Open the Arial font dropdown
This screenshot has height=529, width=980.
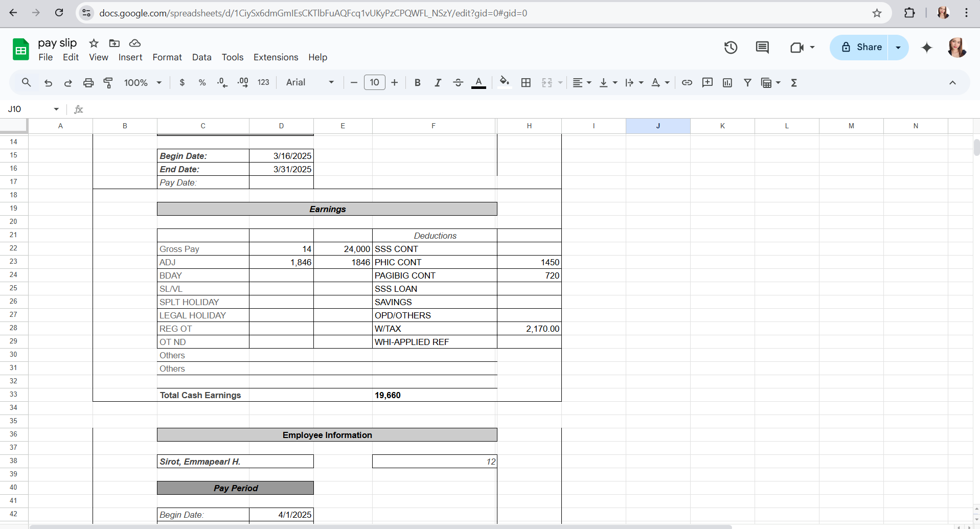(x=310, y=82)
